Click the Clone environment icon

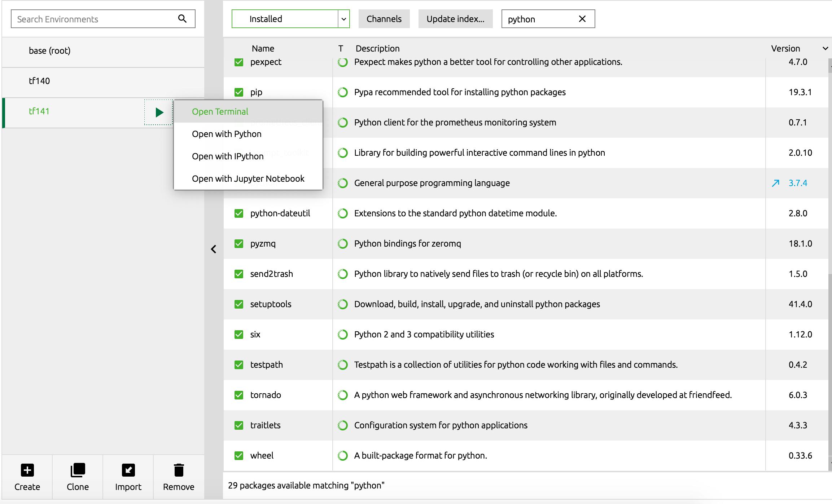tap(78, 470)
